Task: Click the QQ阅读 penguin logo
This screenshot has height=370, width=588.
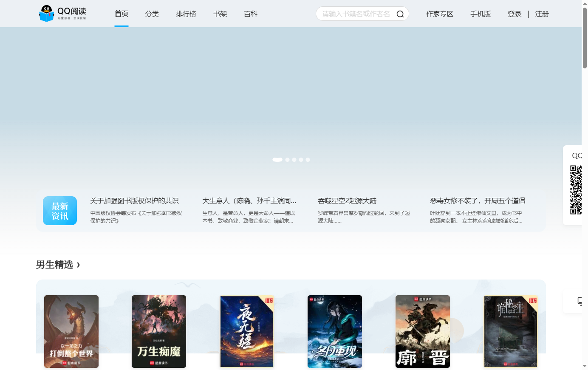Action: [62, 14]
